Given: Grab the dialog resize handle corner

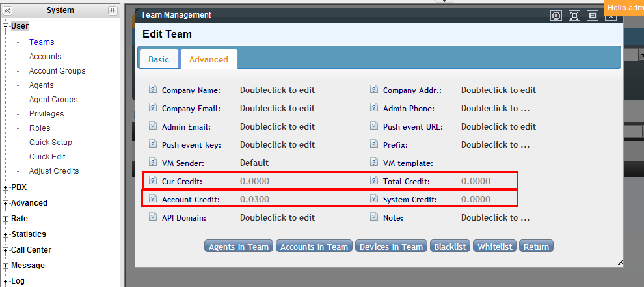Looking at the screenshot, I should click(x=619, y=262).
